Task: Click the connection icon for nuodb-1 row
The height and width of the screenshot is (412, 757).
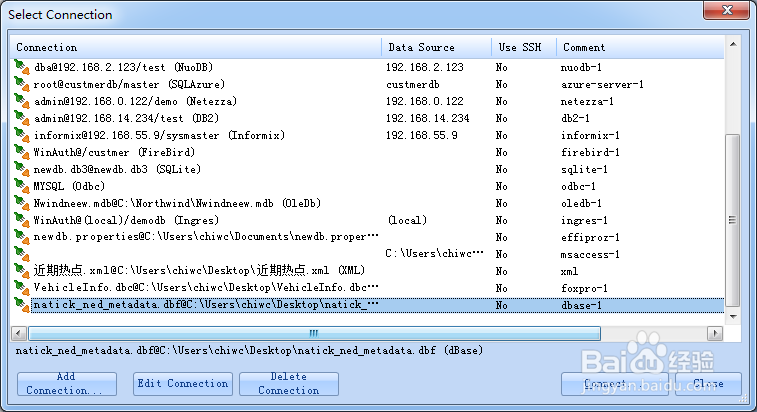Action: (22, 67)
